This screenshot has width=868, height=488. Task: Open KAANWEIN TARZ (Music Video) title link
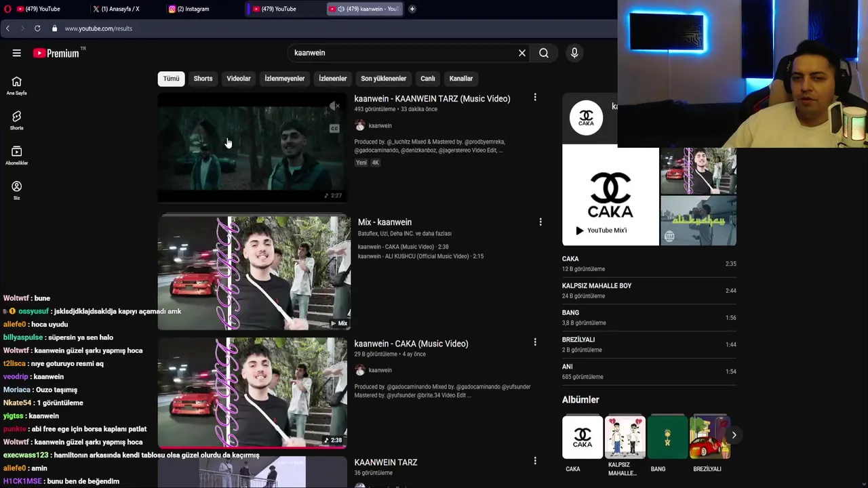(432, 99)
